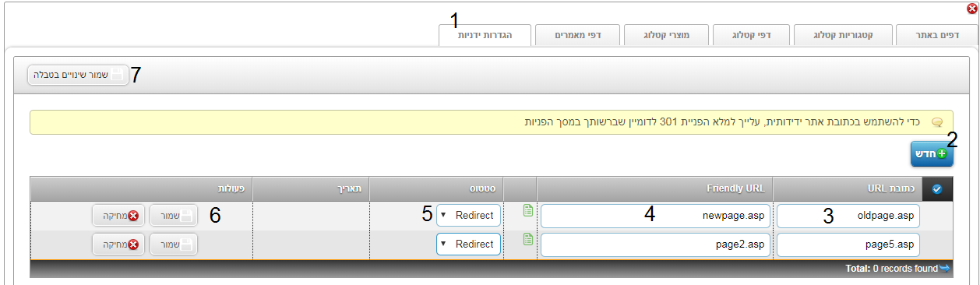
Task: Open Redirect status dropdown for newpage.asp row
Action: [468, 216]
